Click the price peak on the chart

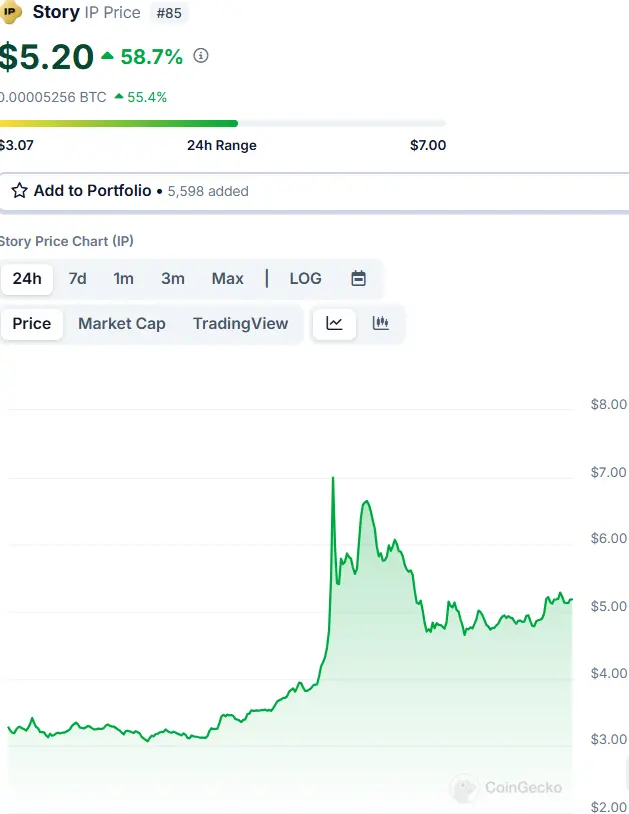[x=333, y=479]
